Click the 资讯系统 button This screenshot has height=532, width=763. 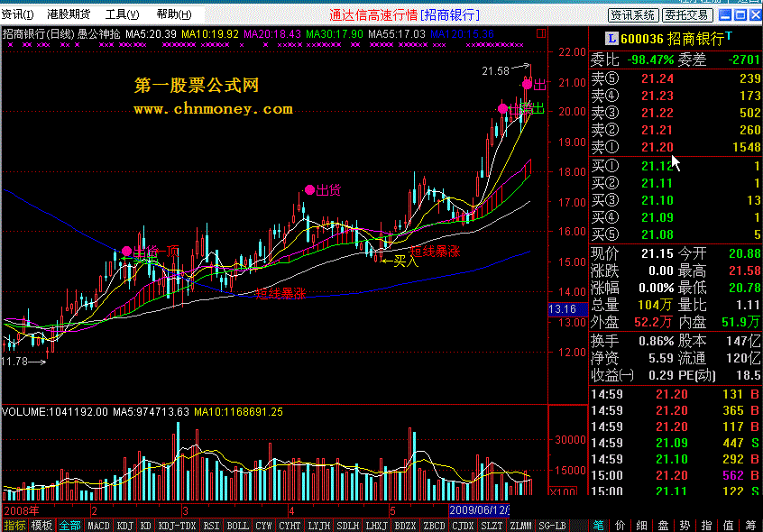[632, 15]
